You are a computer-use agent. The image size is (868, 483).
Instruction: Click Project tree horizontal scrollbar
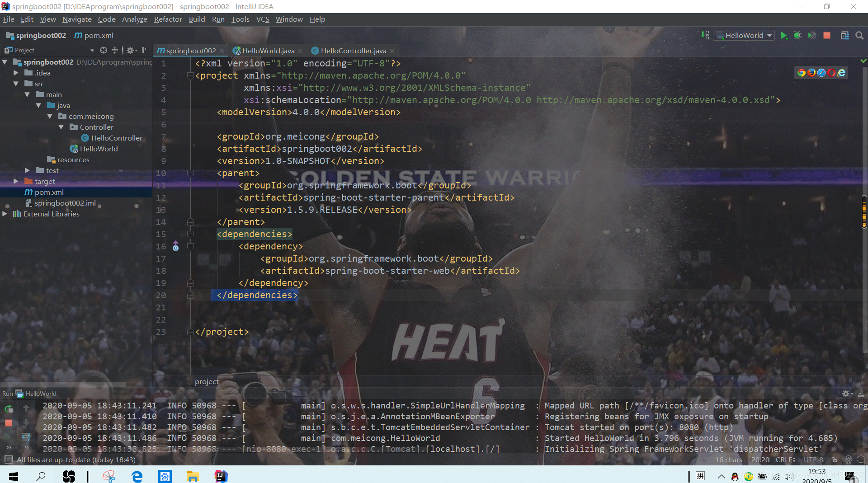point(63,385)
